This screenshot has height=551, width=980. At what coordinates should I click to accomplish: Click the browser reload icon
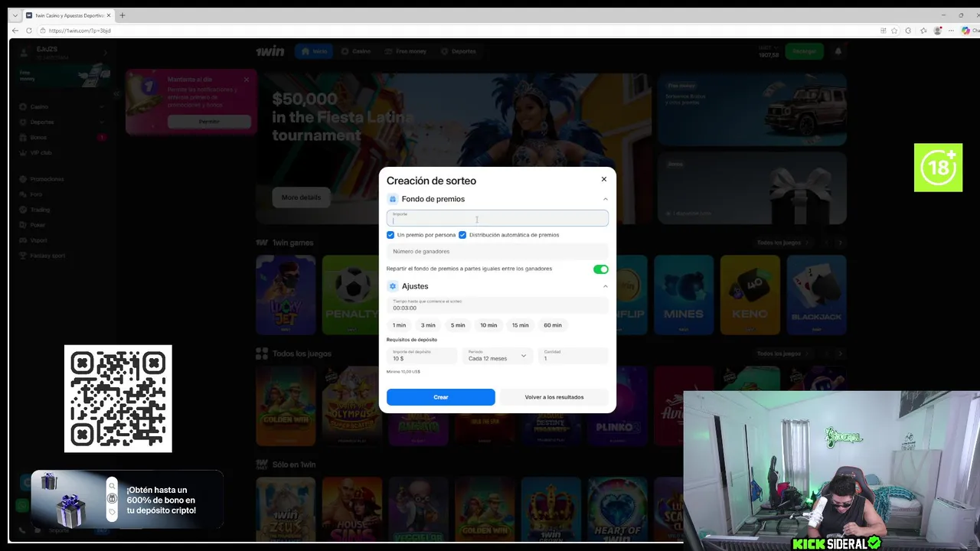point(29,31)
